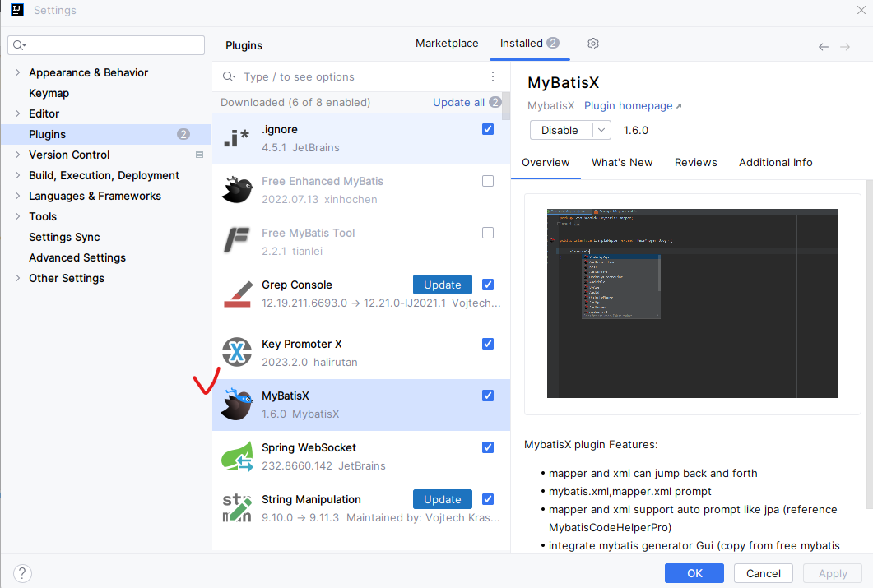Uncheck the MyBatisX plugin checkbox
Screen dimensions: 873x588
(x=488, y=396)
